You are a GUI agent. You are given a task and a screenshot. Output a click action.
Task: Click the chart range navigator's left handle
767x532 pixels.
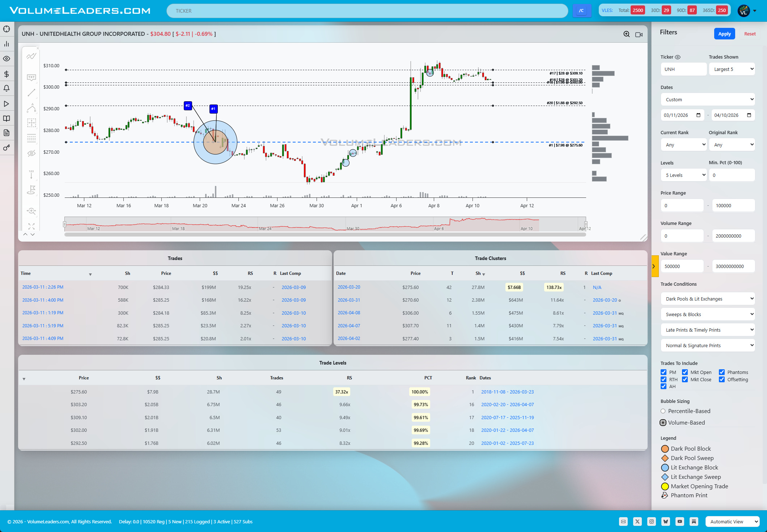point(65,224)
